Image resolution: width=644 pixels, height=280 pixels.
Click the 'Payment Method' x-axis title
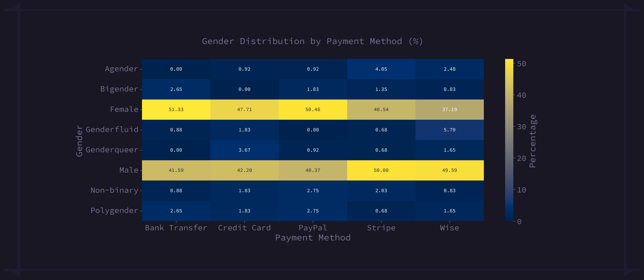313,238
